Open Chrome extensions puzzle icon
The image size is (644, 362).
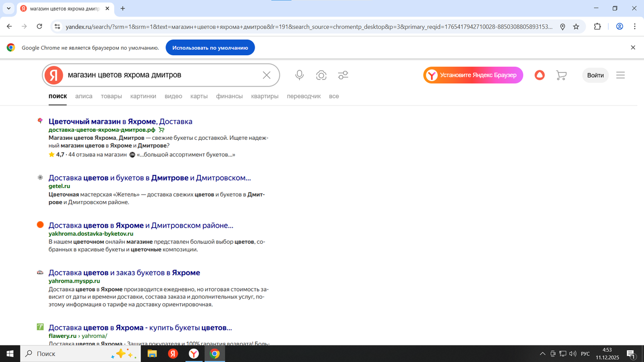click(x=597, y=27)
